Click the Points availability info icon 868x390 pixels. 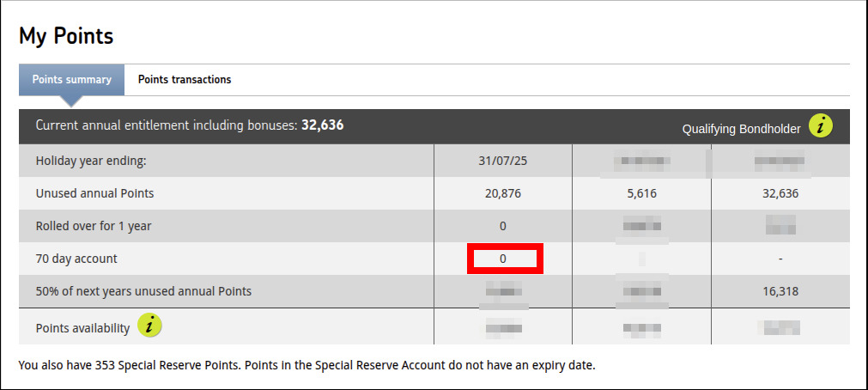[x=149, y=326]
